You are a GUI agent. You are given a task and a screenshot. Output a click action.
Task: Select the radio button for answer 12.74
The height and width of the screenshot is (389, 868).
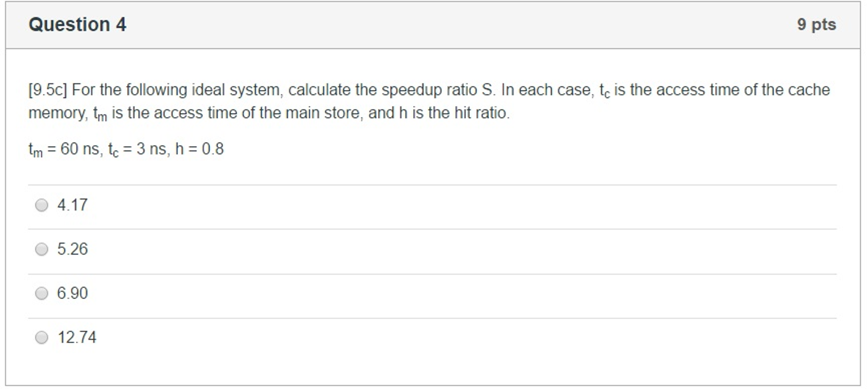pos(42,337)
